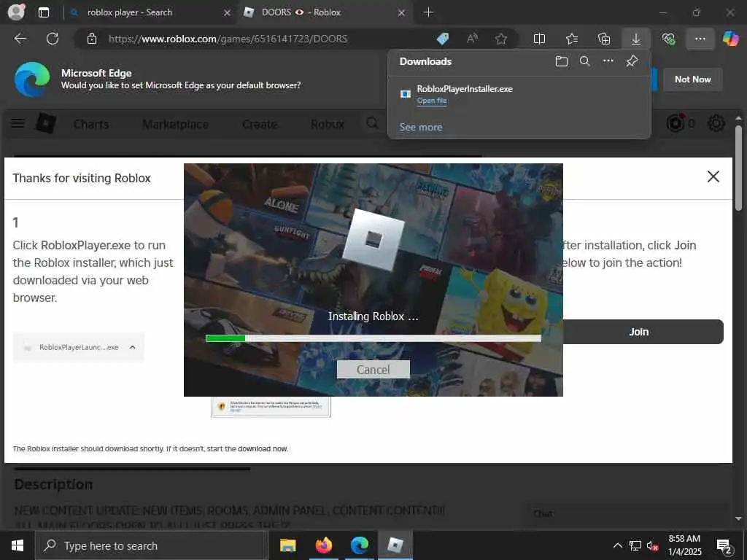Open Roblox settings gear icon
The image size is (747, 560).
(x=716, y=123)
